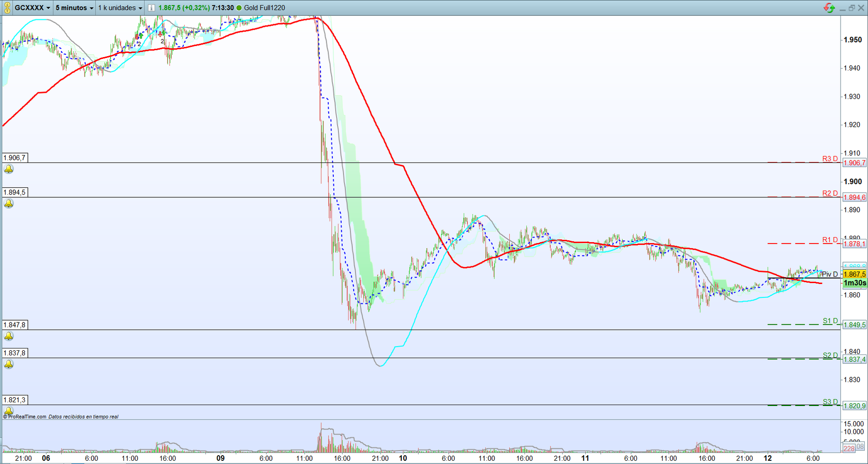Click the Piv D pivot label
This screenshot has width=868, height=464.
pos(830,274)
